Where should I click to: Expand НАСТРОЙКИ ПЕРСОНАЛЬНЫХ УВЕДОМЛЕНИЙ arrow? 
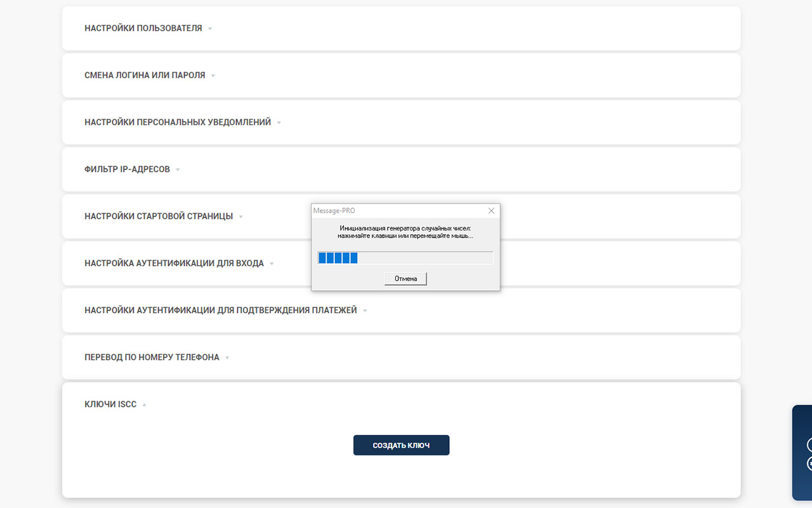pos(279,123)
